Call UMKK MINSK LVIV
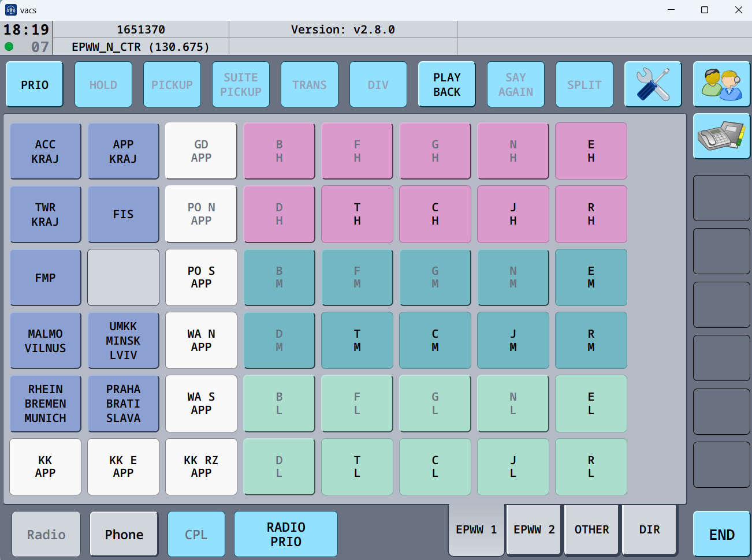This screenshot has width=752, height=560. click(x=124, y=341)
